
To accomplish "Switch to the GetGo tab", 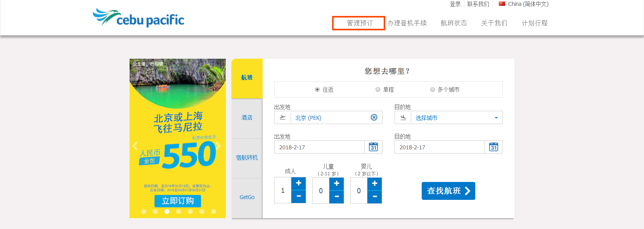I will click(x=247, y=198).
